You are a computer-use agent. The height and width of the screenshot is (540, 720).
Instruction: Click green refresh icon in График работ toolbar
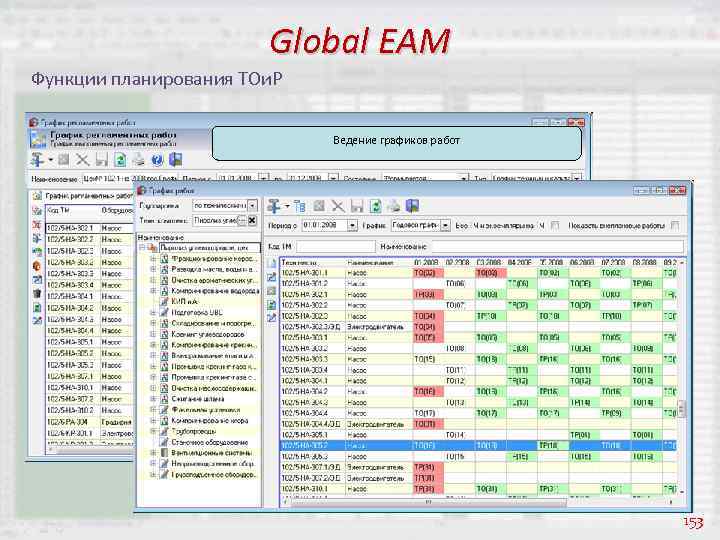375,206
